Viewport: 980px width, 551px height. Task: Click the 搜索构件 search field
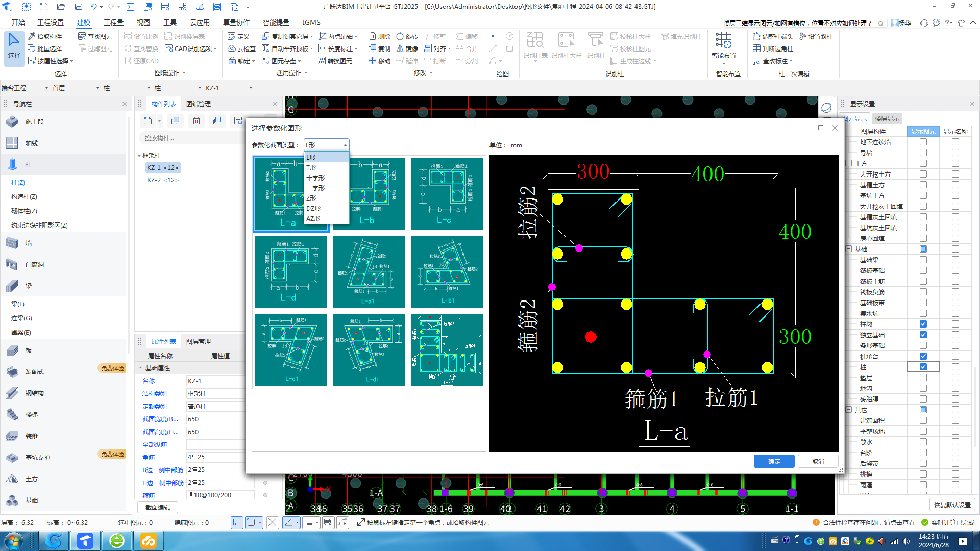pos(191,138)
